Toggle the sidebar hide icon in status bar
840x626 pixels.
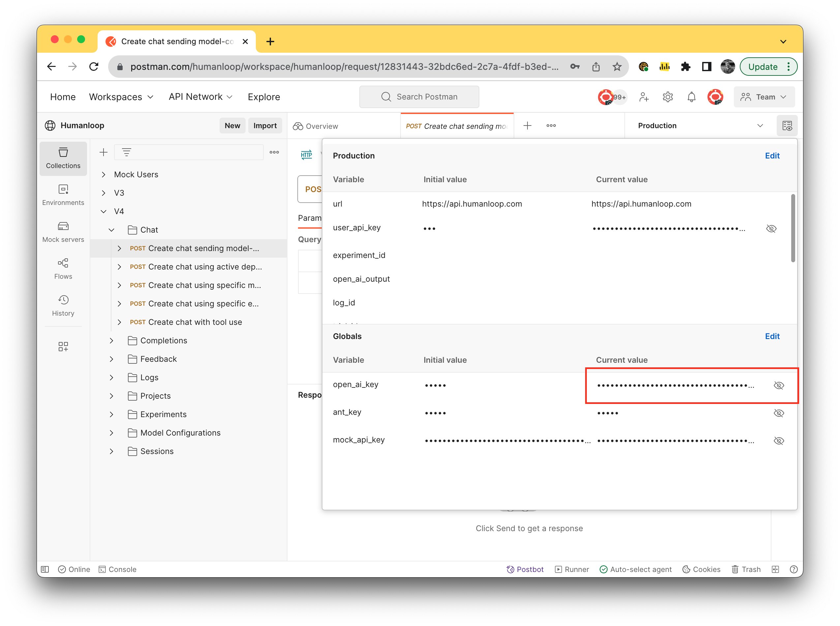click(x=45, y=569)
